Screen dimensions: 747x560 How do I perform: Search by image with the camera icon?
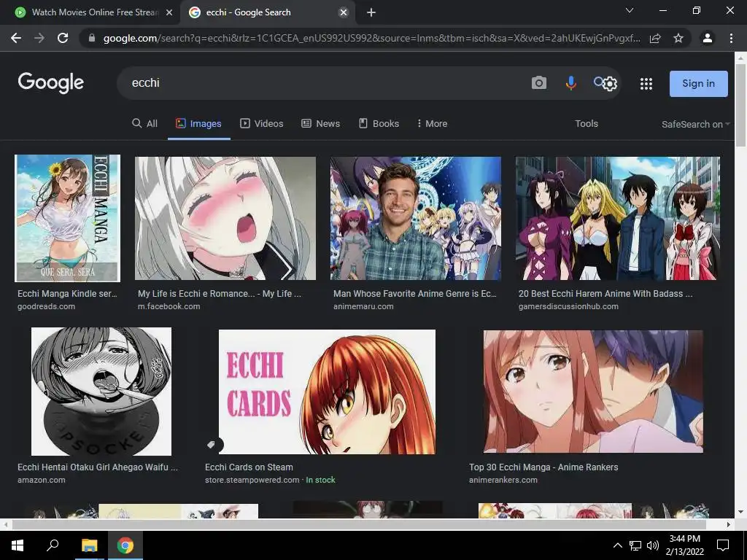pyautogui.click(x=539, y=83)
